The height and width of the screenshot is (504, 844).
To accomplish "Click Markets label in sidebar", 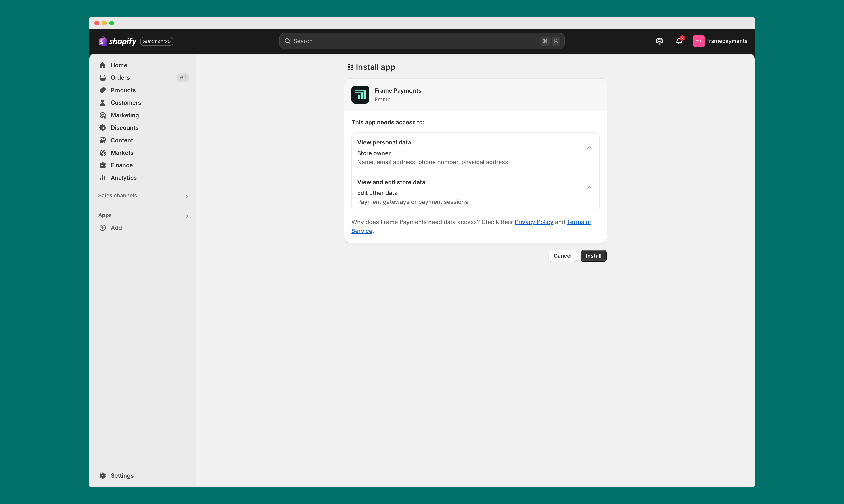I will pos(122,153).
